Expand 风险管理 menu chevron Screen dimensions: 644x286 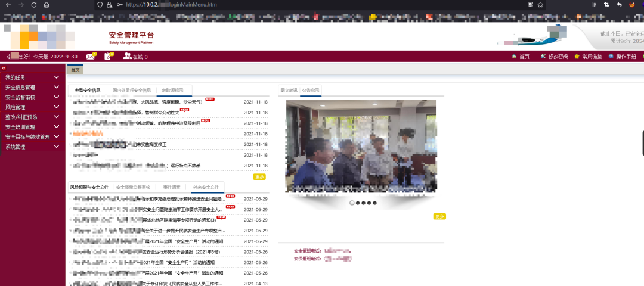[x=57, y=107]
